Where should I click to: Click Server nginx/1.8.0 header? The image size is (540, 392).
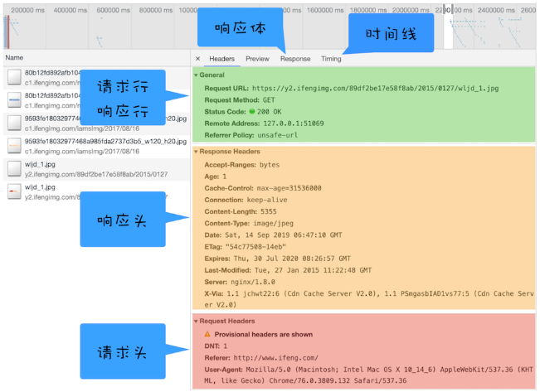click(240, 282)
